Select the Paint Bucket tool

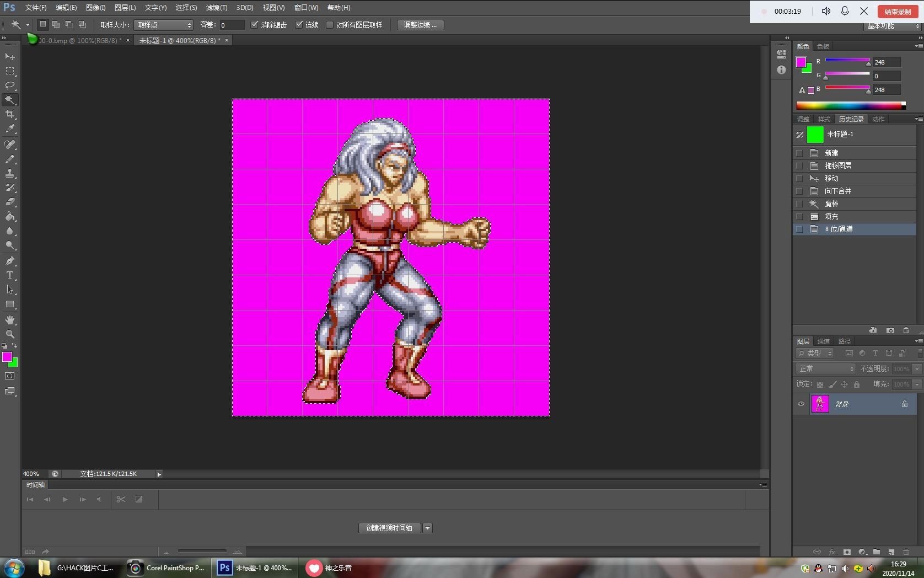click(x=10, y=216)
